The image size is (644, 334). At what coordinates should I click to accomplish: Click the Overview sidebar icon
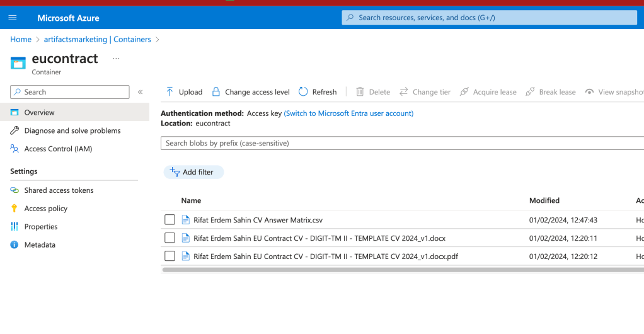14,112
